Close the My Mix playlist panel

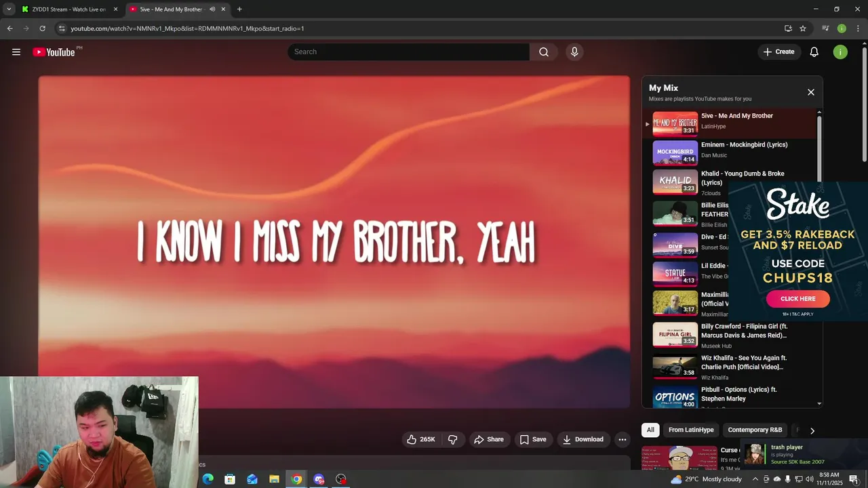coord(810,92)
